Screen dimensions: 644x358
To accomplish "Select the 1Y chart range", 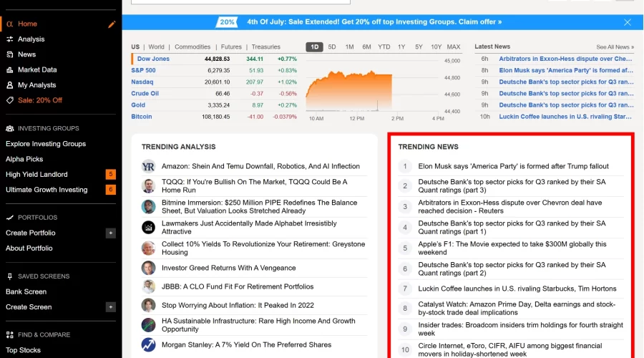I will [401, 47].
